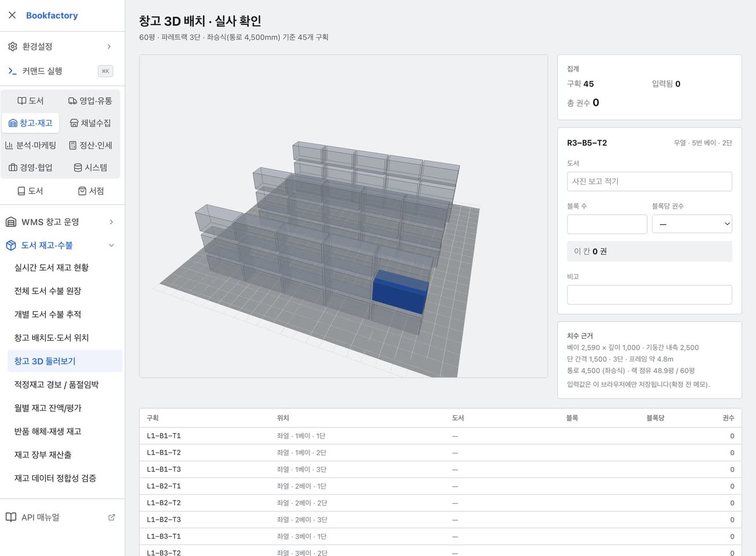
Task: Collapse the 도서 재고·수불 section
Action: 111,245
